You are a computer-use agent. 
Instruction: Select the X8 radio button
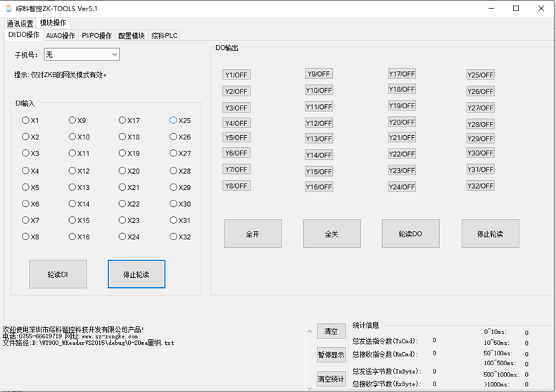tap(30, 236)
